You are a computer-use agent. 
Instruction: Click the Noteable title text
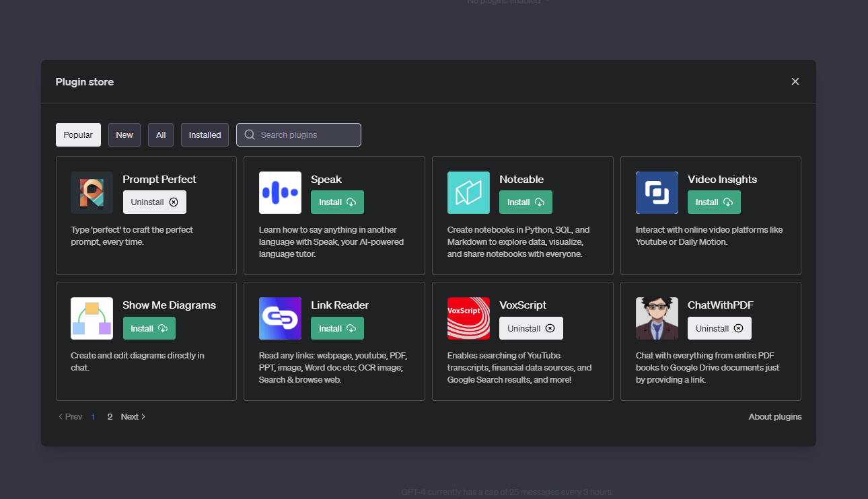click(x=521, y=180)
